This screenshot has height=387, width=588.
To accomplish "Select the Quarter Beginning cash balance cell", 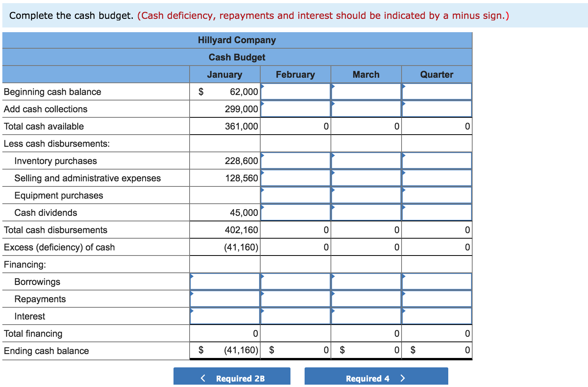I will pos(436,91).
